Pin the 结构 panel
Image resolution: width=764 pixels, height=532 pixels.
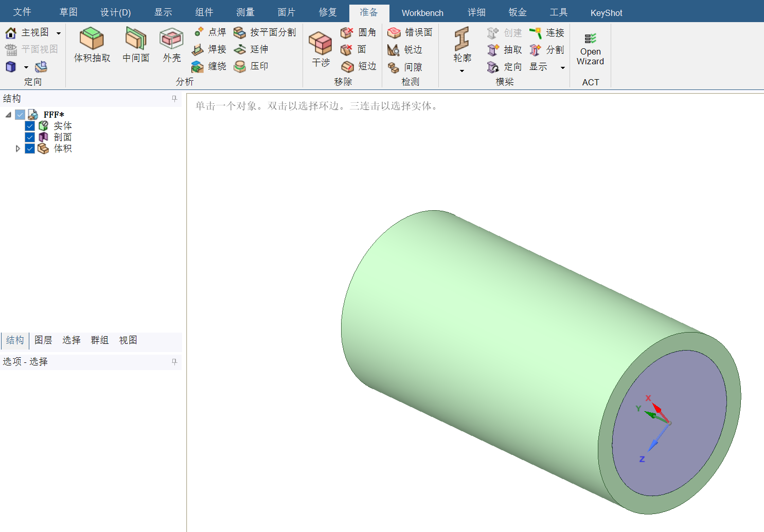(174, 99)
